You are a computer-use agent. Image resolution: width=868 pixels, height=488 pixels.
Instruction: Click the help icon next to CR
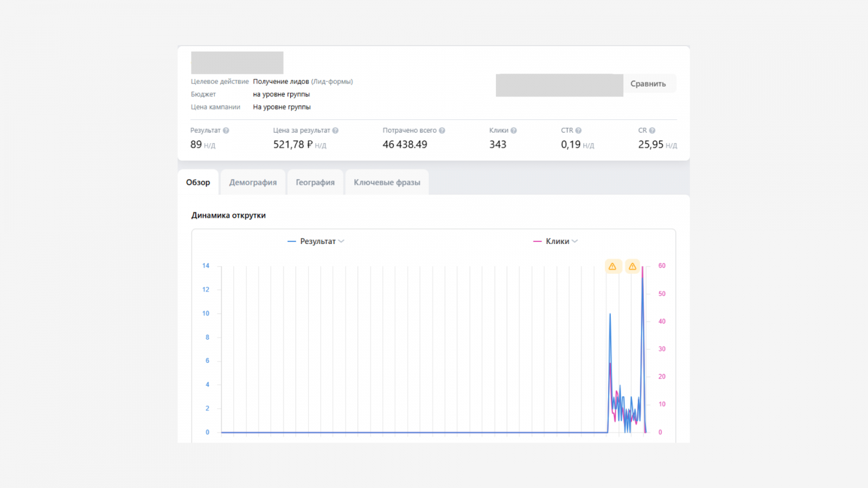[x=652, y=131]
